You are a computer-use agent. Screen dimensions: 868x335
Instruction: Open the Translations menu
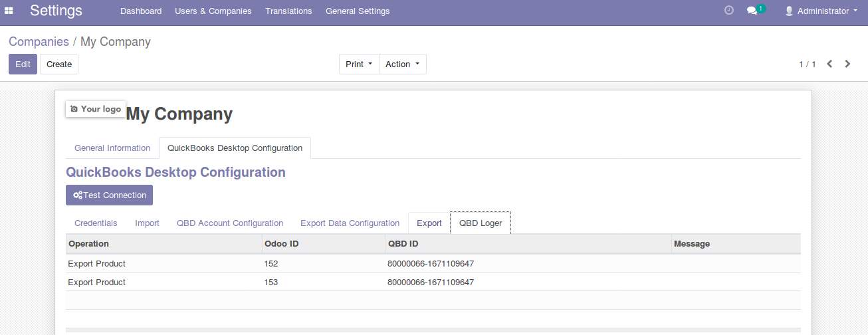(x=288, y=11)
